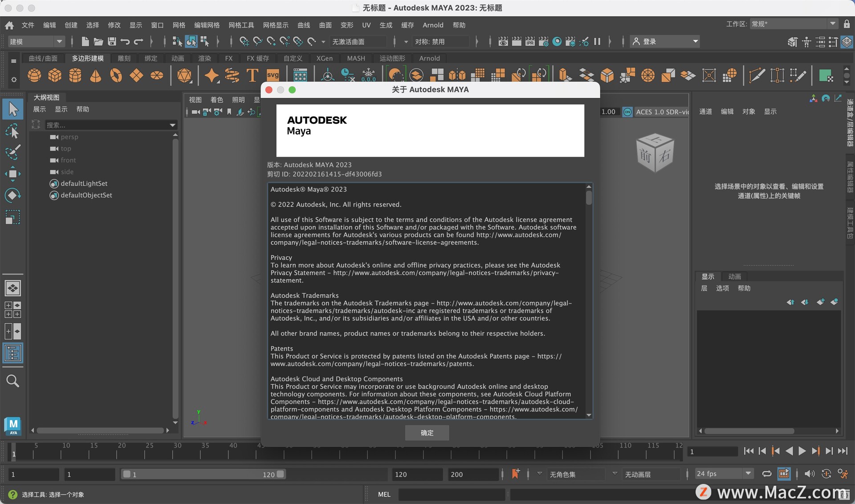Open the shelf menu hamburger icon
855x504 pixels.
click(14, 61)
